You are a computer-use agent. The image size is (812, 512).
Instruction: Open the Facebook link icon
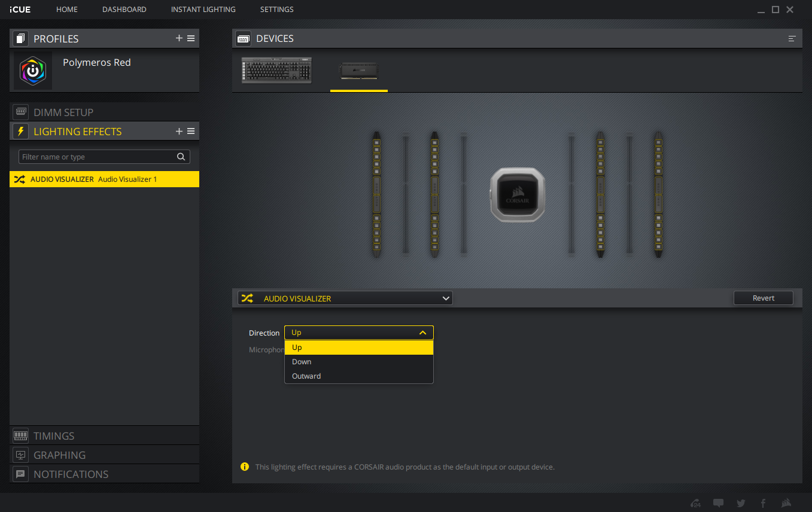(x=763, y=503)
